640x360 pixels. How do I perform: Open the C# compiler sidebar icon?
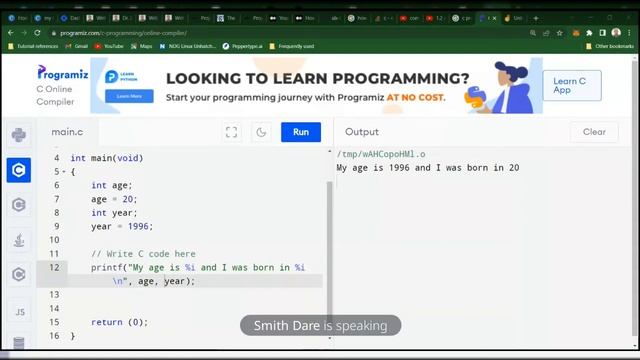pyautogui.click(x=19, y=275)
